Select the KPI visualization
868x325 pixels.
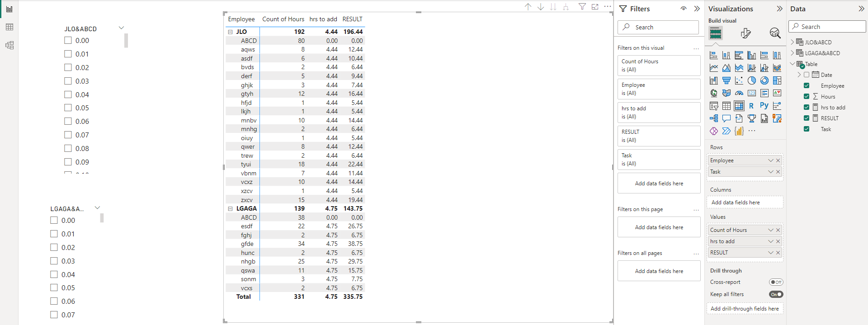click(777, 93)
